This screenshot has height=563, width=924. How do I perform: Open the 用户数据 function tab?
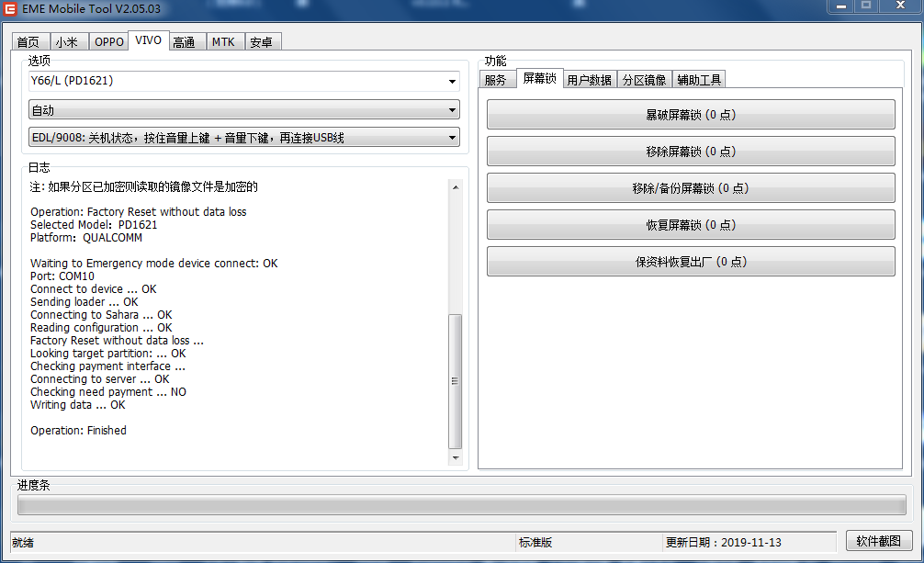coord(589,80)
